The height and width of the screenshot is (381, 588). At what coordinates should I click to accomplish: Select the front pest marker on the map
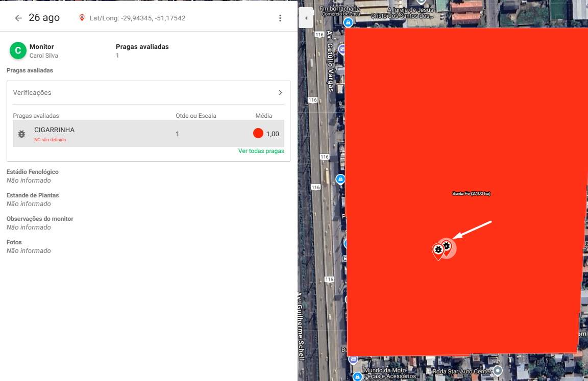pyautogui.click(x=438, y=250)
